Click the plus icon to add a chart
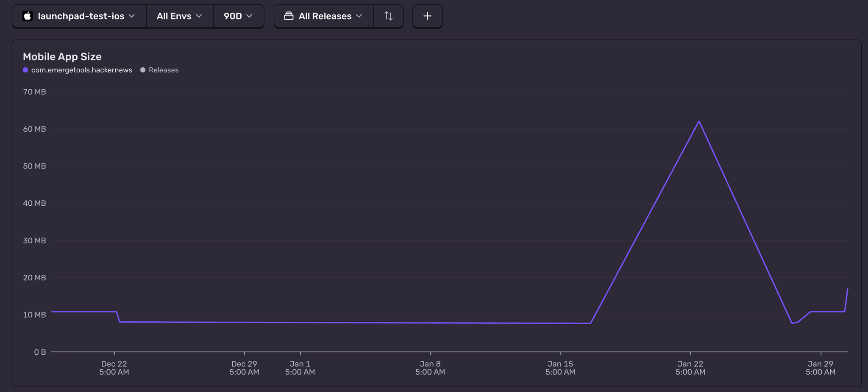Viewport: 868px width, 392px height. (x=427, y=16)
